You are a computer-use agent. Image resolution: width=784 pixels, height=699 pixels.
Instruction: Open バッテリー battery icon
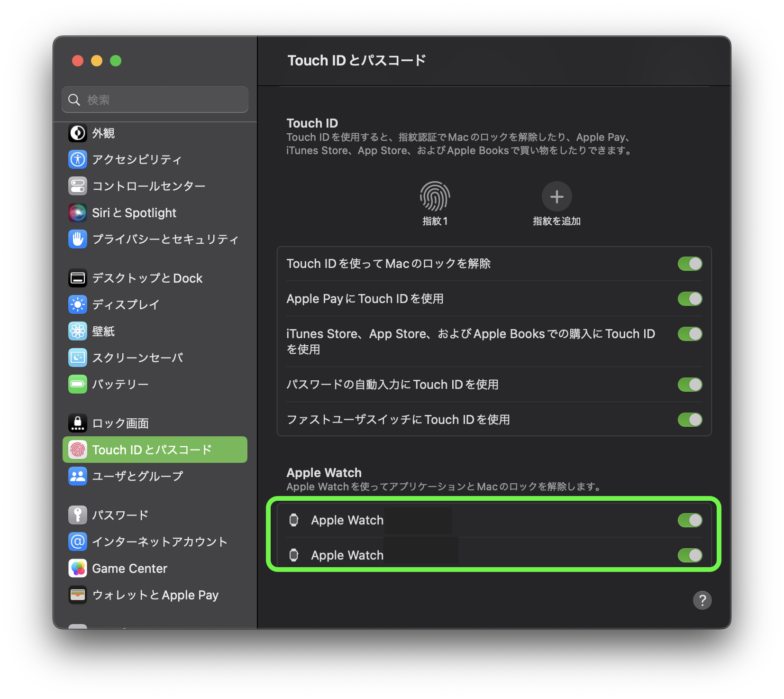point(78,384)
